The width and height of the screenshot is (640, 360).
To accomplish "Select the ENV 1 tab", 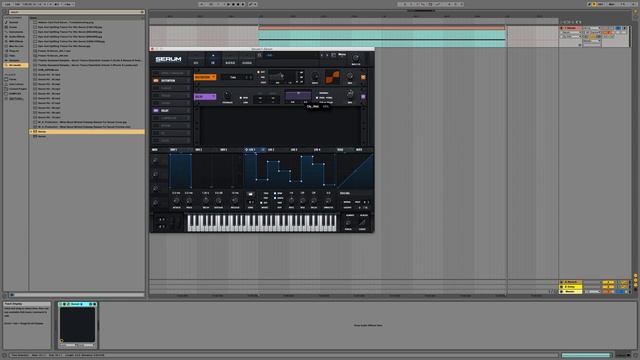I will click(x=174, y=150).
